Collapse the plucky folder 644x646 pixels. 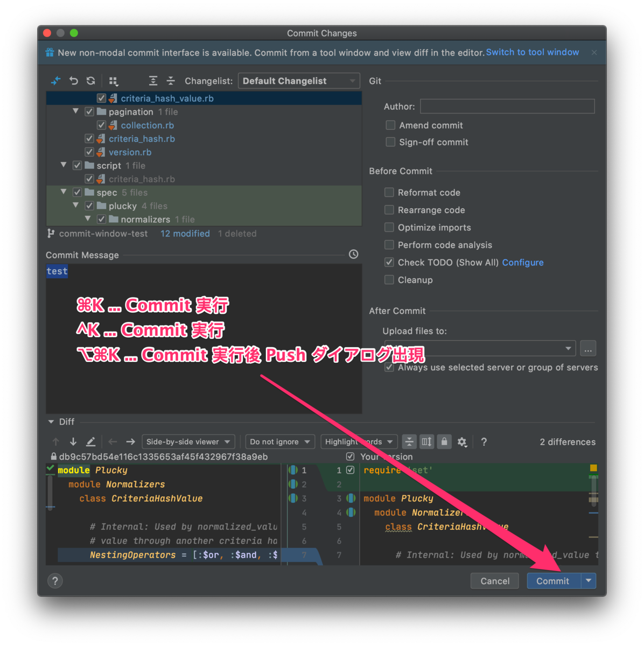click(75, 206)
